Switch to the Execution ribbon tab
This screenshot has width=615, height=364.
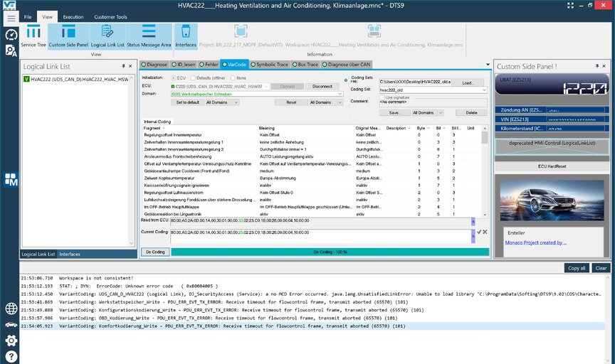[x=73, y=17]
